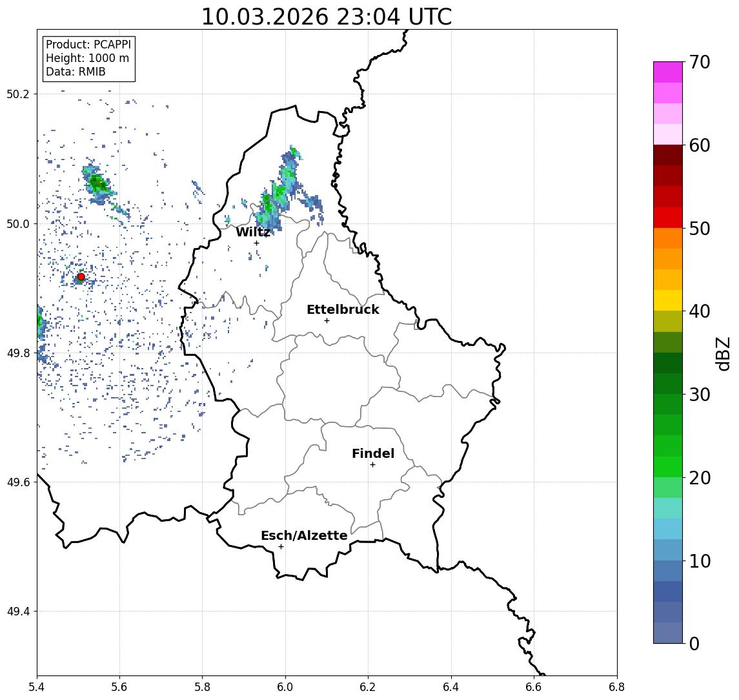Click the 5.4 longitude axis label
The image size is (739, 700).
point(37,687)
